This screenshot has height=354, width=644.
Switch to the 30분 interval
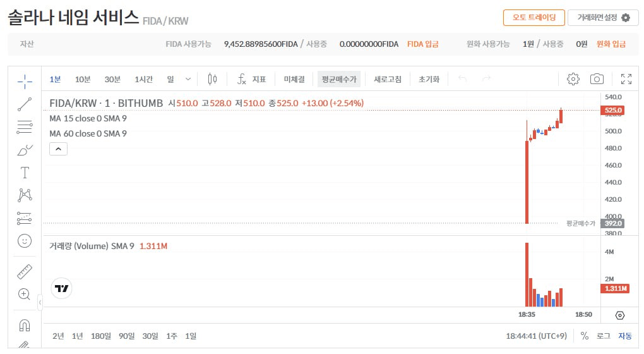[x=112, y=79]
